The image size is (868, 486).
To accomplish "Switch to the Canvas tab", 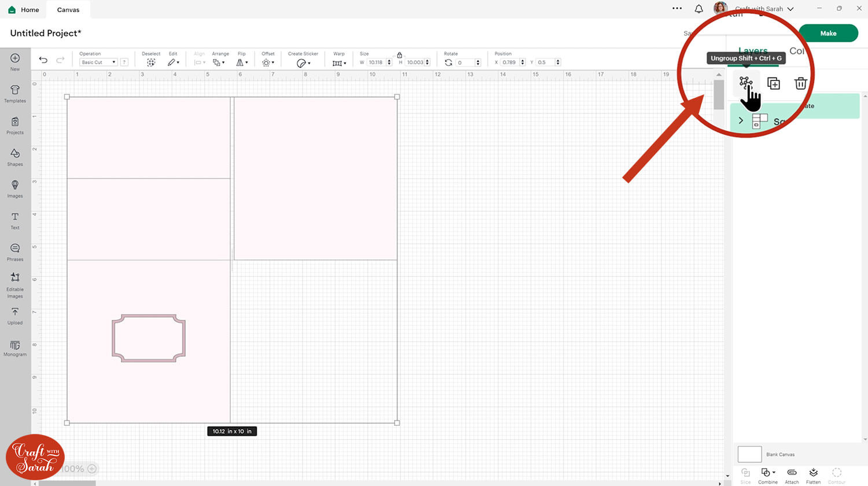I will [x=68, y=10].
